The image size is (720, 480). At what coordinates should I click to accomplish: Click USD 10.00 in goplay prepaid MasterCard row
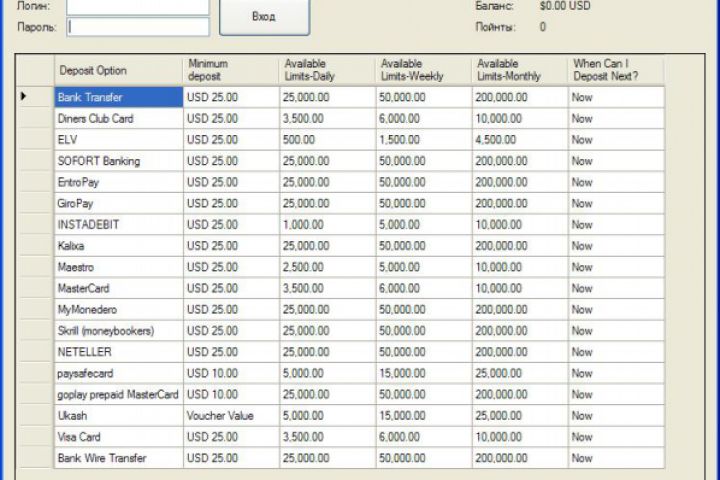click(x=231, y=395)
